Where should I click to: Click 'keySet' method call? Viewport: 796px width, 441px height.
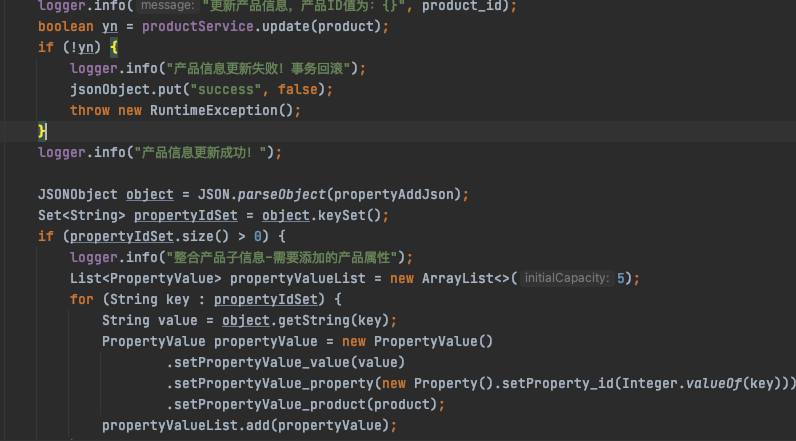[342, 215]
